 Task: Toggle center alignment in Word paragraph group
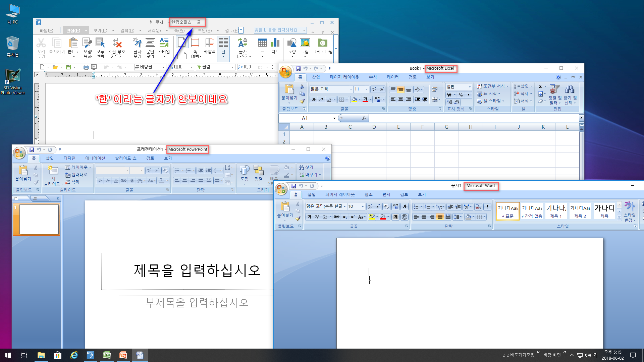424,217
